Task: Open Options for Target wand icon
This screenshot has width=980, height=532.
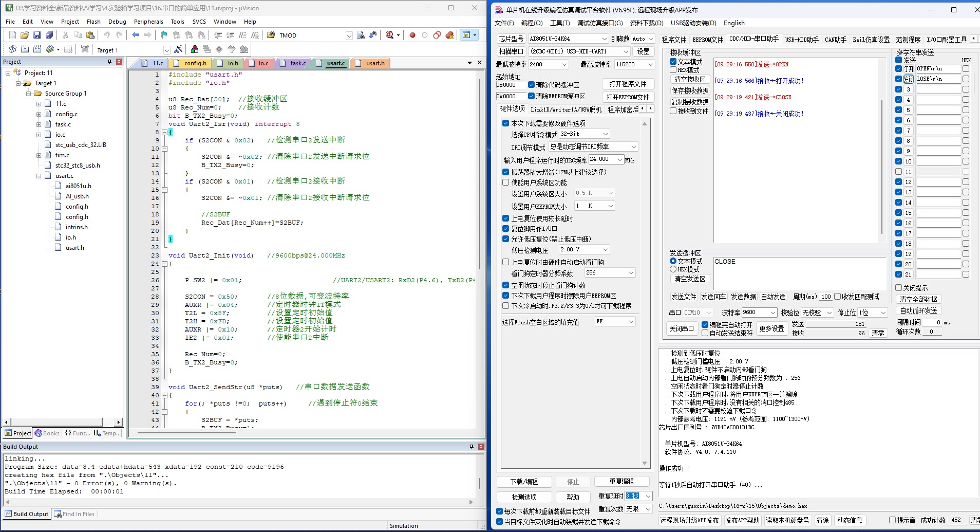Action: (178, 49)
